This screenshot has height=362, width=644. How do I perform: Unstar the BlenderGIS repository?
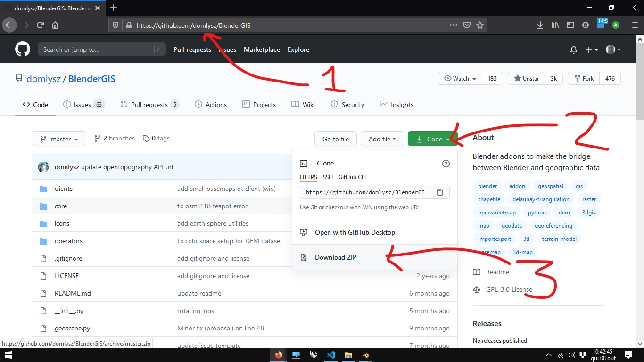pos(526,79)
